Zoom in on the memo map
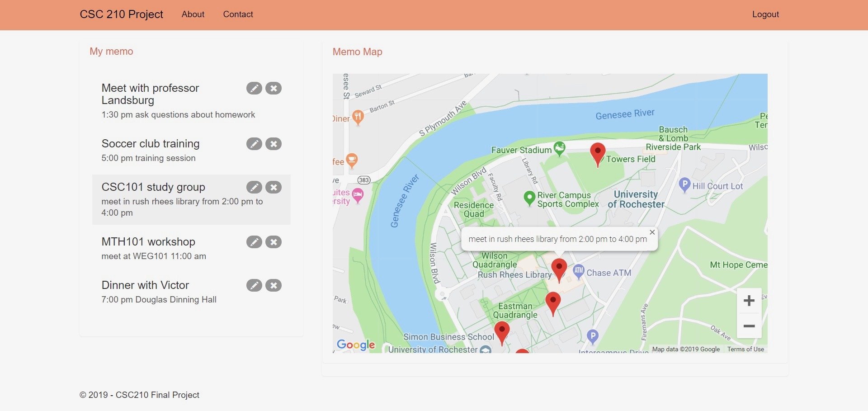Viewport: 868px width, 411px height. [749, 301]
